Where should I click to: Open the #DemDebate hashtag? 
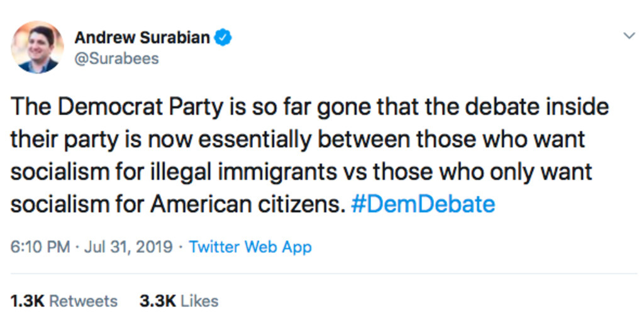[423, 204]
